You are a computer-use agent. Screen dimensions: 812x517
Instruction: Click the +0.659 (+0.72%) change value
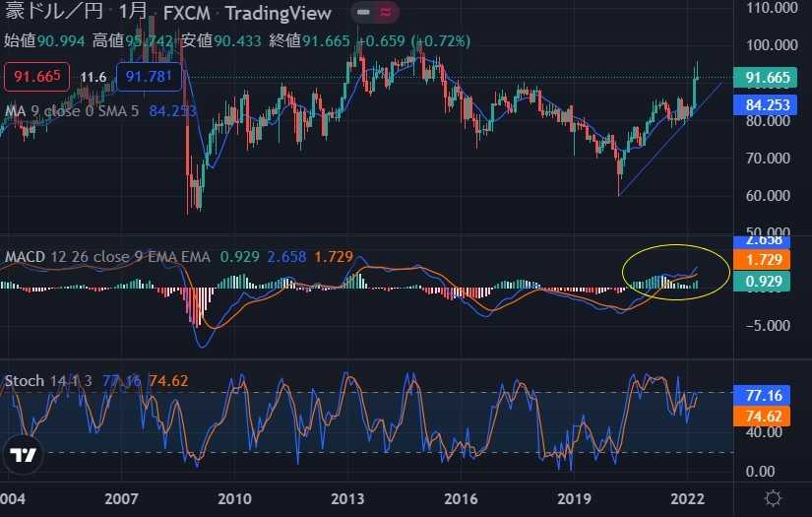(414, 40)
